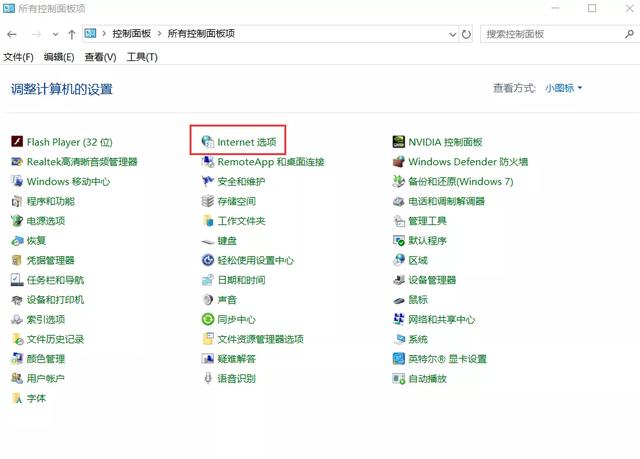Expand the chevron before 控制面板 breadcrumb

104,33
